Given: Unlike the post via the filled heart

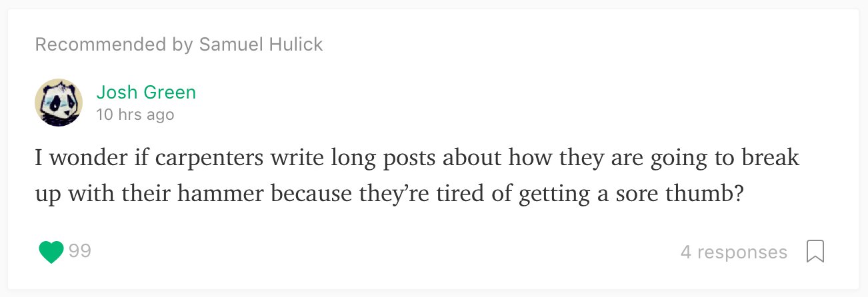Looking at the screenshot, I should pos(51,252).
